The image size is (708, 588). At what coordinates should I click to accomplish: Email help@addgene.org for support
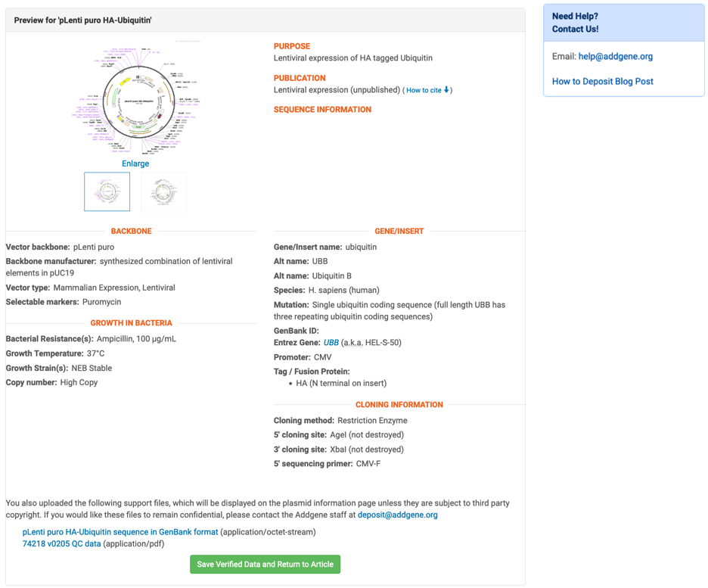pos(614,56)
